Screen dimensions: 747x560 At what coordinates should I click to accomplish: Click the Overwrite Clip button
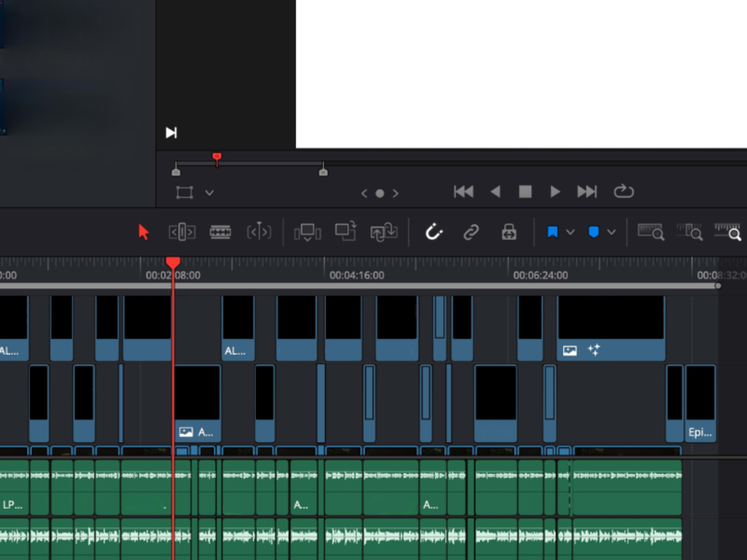(345, 232)
